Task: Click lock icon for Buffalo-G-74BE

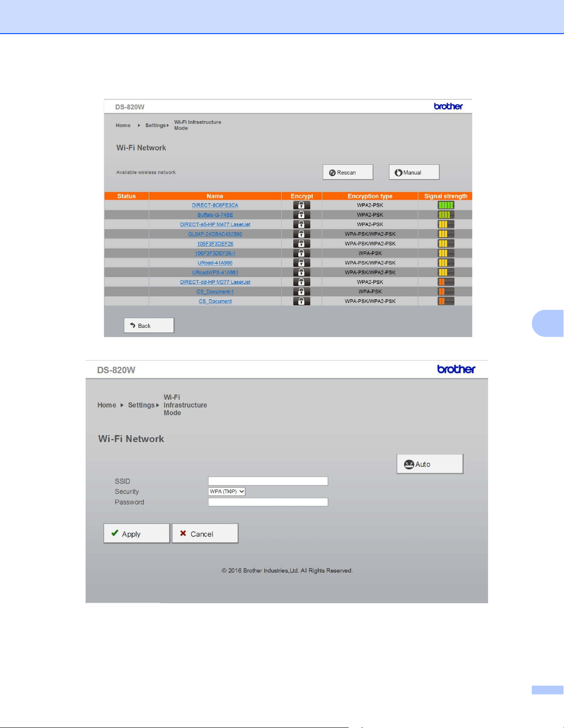Action: (302, 215)
